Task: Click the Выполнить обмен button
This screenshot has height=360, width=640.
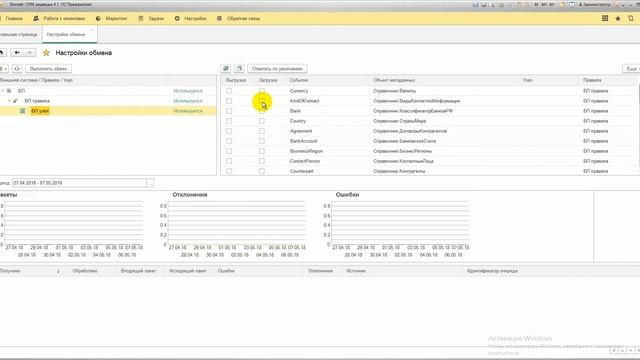Action: (x=48, y=69)
